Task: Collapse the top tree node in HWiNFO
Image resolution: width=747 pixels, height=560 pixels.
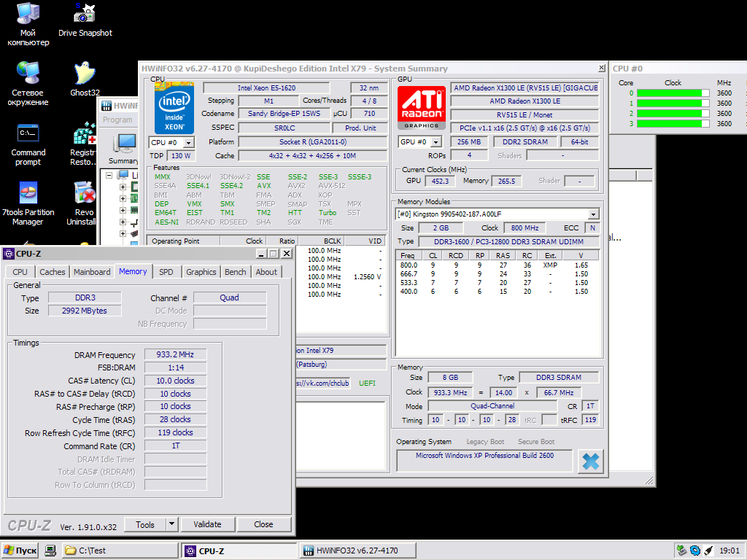Action: (x=109, y=175)
